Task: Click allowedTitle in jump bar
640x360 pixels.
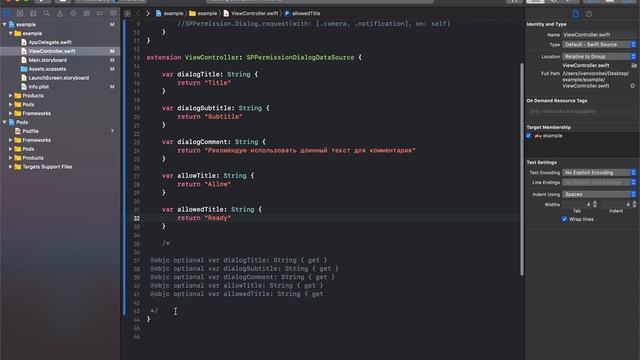Action: tap(302, 13)
